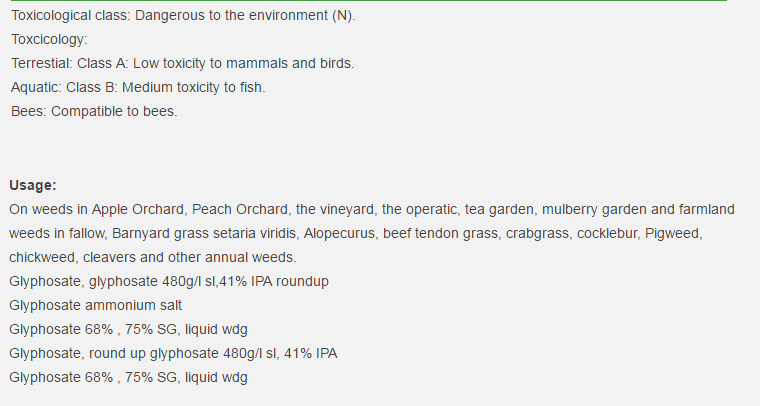Image resolution: width=760 pixels, height=406 pixels.
Task: Click the word Alopecurus
Action: [x=339, y=234]
